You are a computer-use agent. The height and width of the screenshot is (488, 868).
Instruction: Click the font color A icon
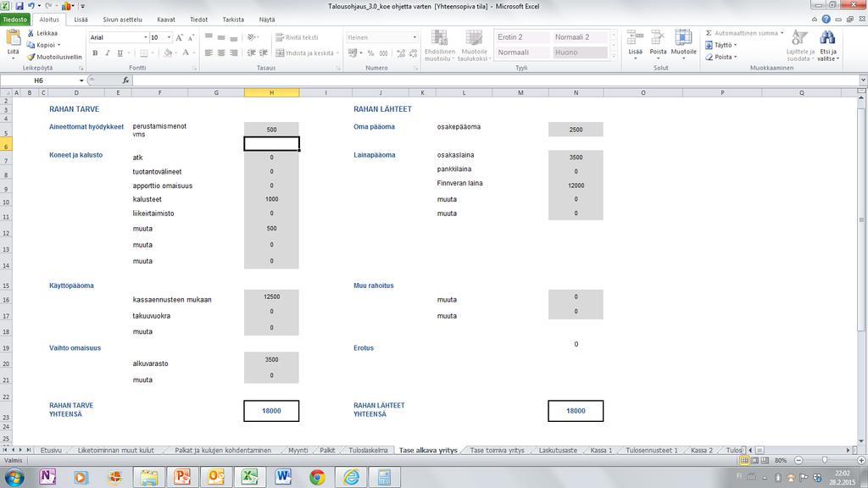186,53
